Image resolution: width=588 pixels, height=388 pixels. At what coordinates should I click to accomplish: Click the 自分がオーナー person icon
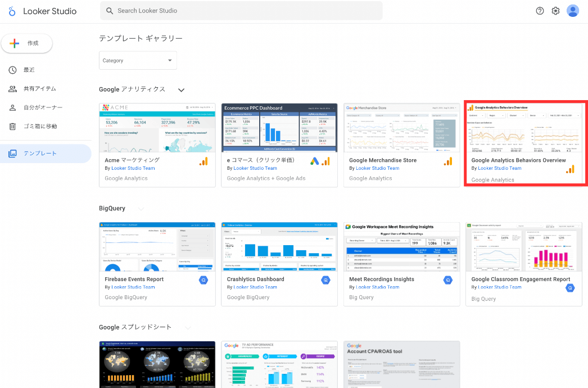pyautogui.click(x=12, y=107)
